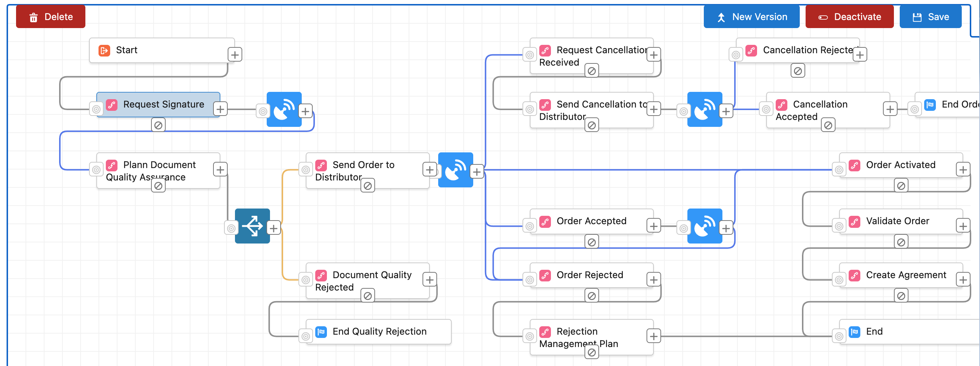The image size is (980, 366).
Task: Select Document Quality Rejected node
Action: coord(367,281)
